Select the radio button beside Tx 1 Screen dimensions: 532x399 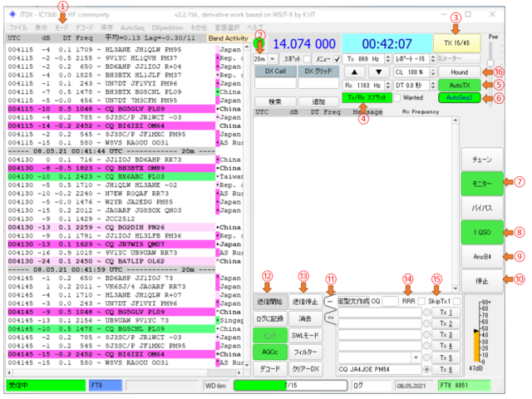[x=426, y=313]
